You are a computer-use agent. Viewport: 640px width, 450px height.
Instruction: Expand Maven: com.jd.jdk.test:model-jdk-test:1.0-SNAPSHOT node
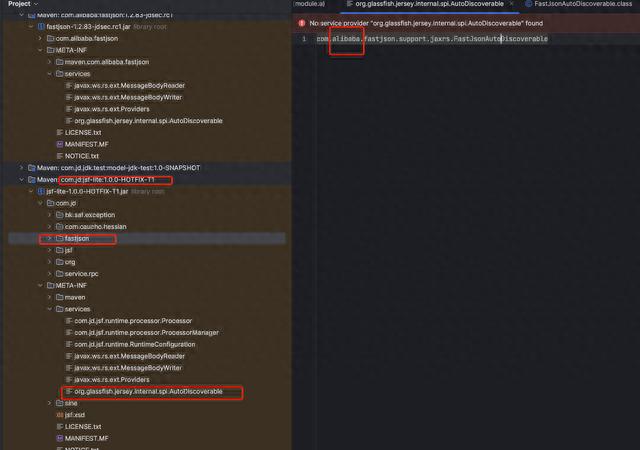point(22,168)
